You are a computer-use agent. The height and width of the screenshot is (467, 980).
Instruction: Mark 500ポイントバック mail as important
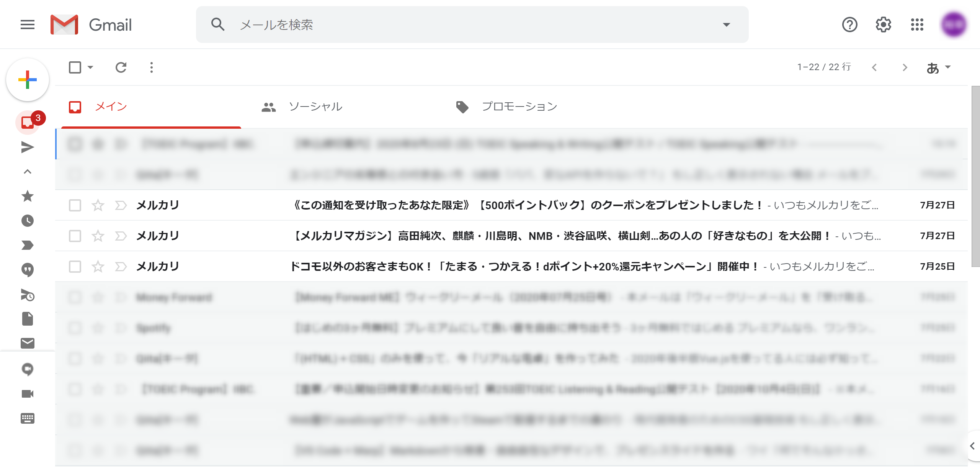pyautogui.click(x=121, y=205)
